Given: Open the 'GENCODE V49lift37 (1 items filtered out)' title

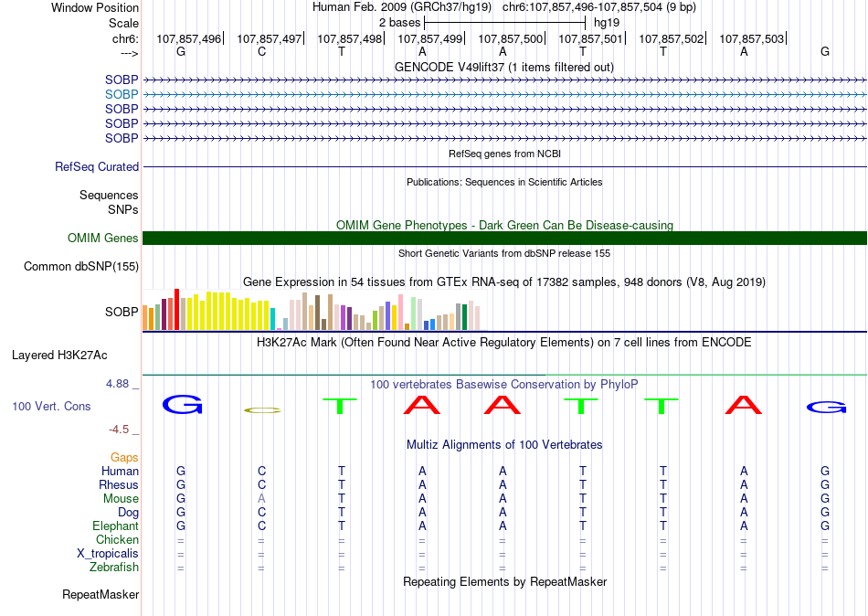Looking at the screenshot, I should point(504,67).
